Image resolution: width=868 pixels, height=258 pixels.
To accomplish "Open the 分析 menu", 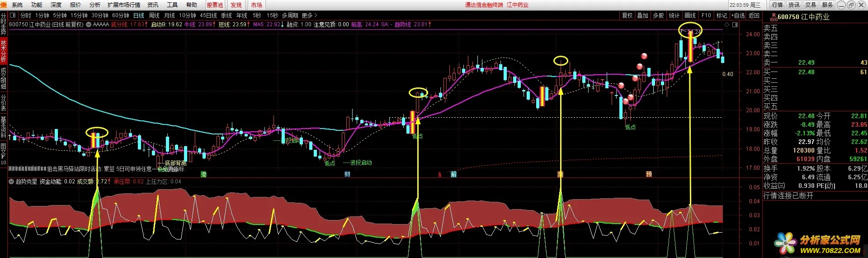I will click(95, 5).
